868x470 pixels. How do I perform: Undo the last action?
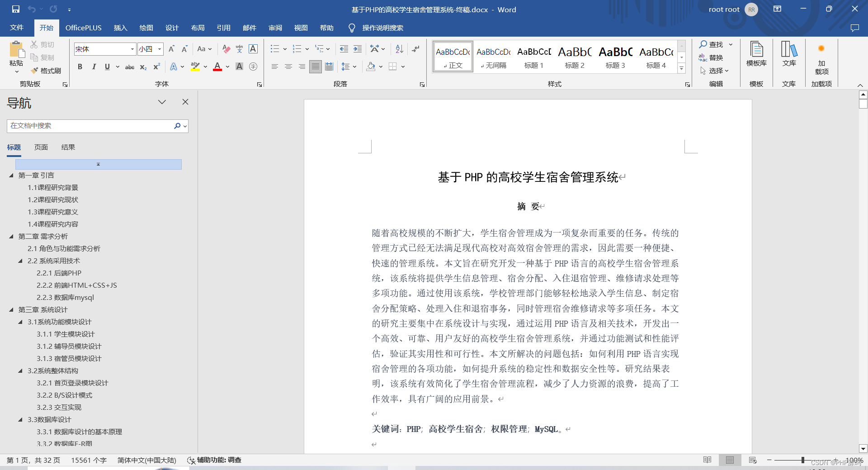tap(32, 9)
